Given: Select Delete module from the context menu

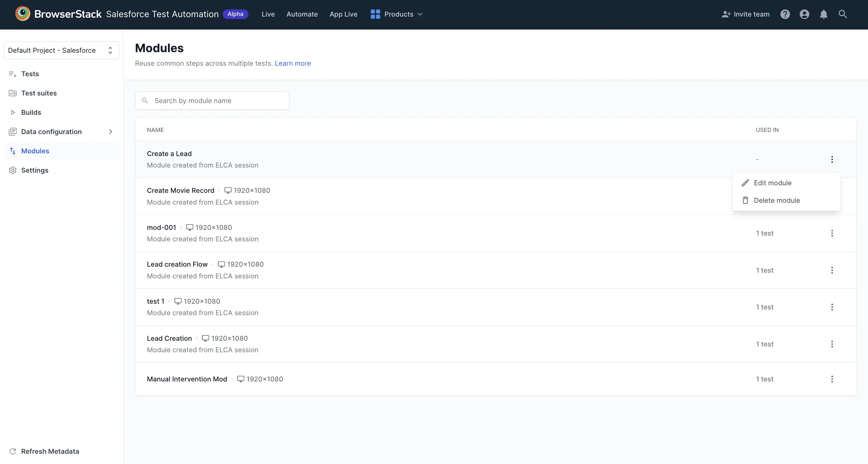Looking at the screenshot, I should (777, 200).
